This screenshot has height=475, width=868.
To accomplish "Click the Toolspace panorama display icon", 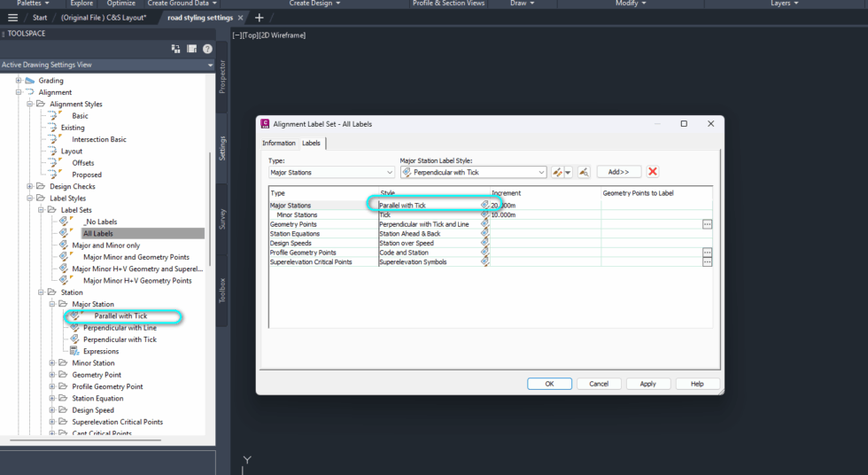I will (191, 49).
